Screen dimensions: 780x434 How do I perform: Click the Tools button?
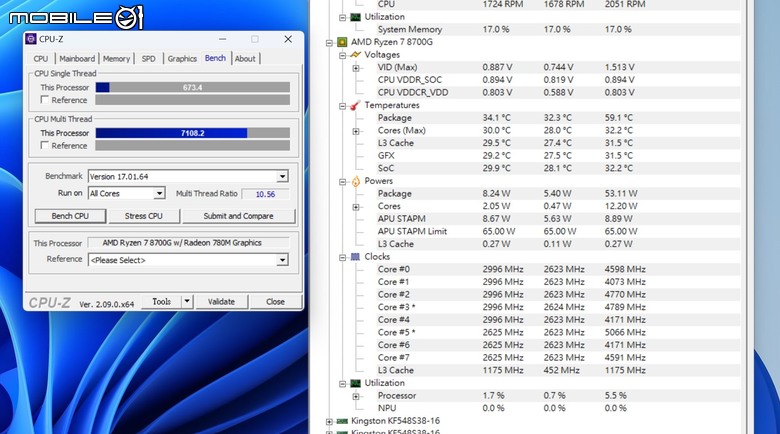[161, 301]
